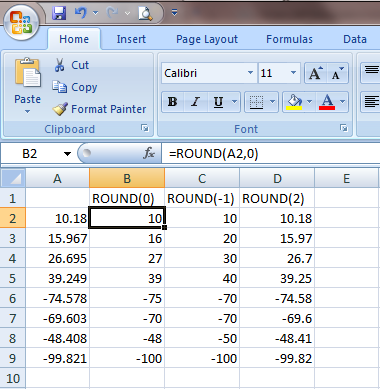Increase font size with Grow Font
This screenshot has width=380, height=389.
point(315,73)
